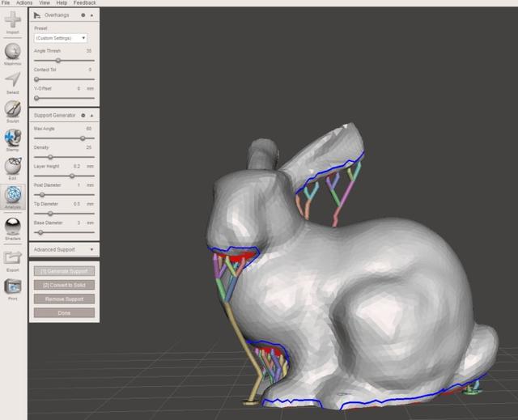Click the Layer Height value field
Viewport: 518px width, 420px height.
(77, 166)
